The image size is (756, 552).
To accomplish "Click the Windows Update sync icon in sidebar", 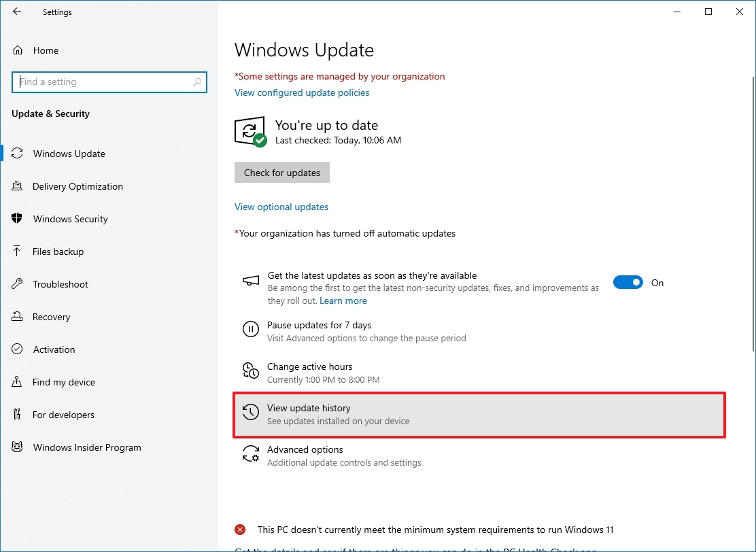I will [x=18, y=154].
